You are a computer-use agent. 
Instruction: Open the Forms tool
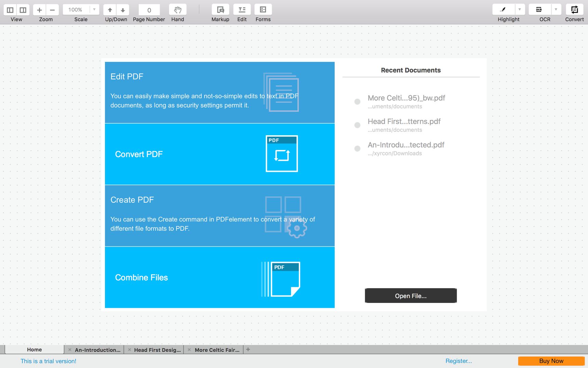(263, 10)
